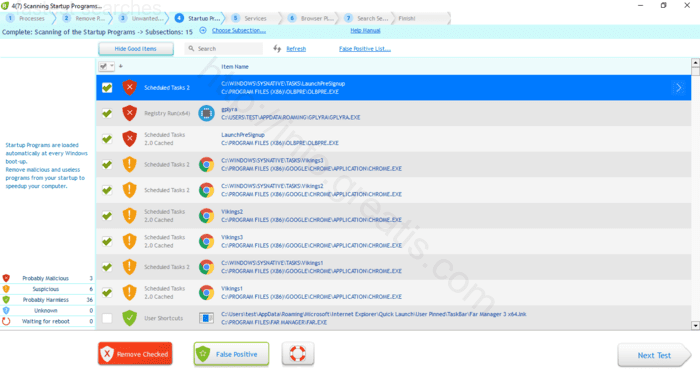Click Probably Malicious red shield legend icon
Screen dimensions: 700x373
[6, 278]
